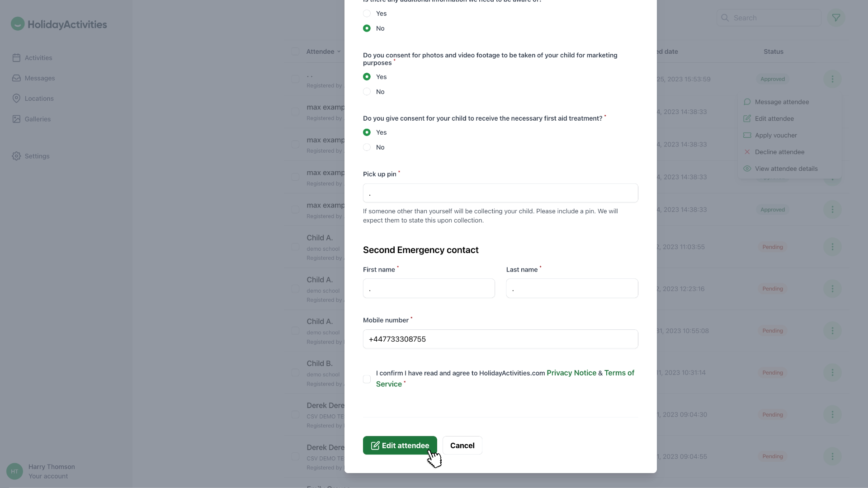The image size is (868, 488).
Task: Click the green Edit attendee button
Action: (400, 446)
